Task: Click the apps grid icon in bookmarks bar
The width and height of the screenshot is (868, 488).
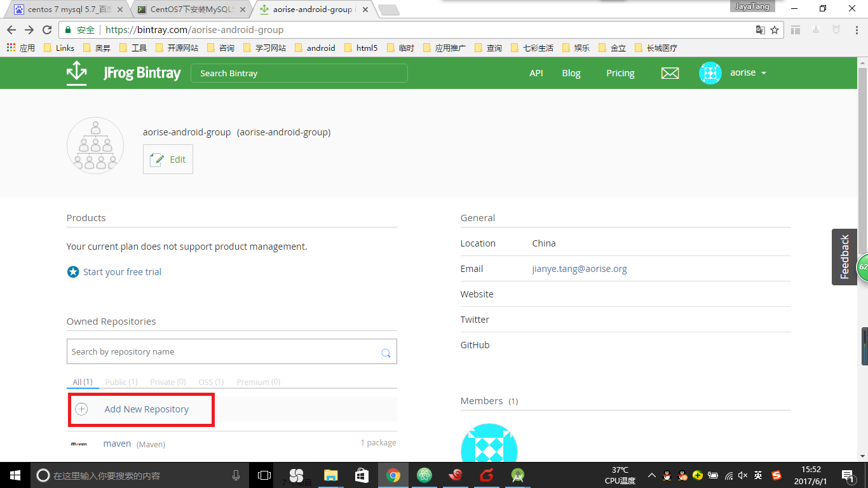Action: click(11, 48)
